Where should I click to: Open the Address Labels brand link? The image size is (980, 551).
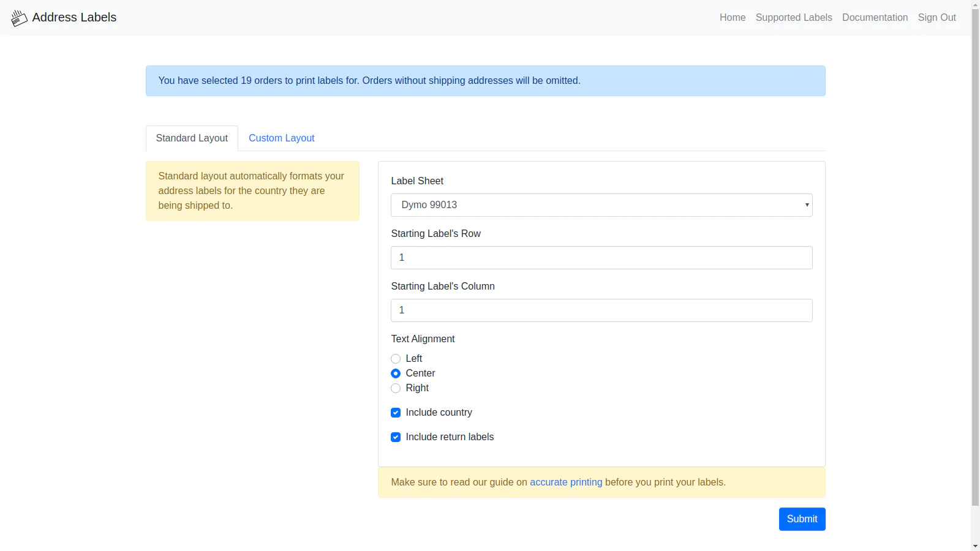coord(64,18)
